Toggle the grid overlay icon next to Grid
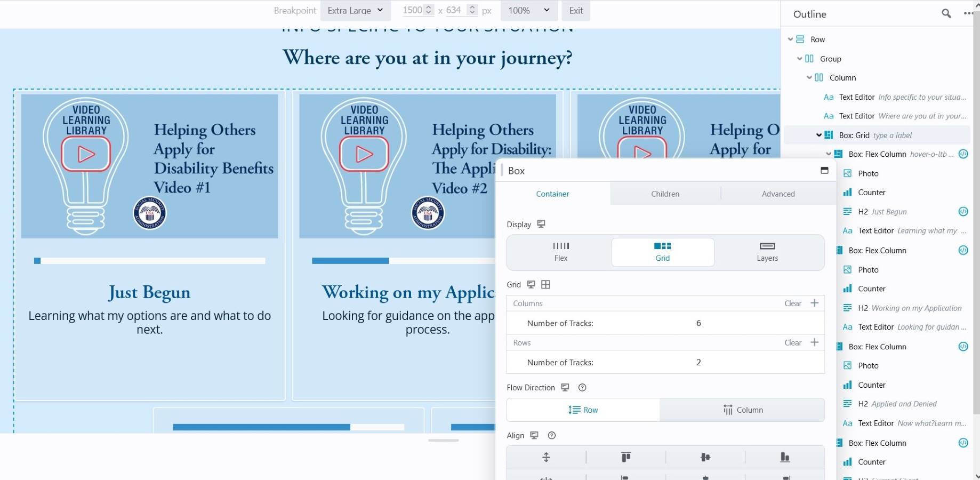The height and width of the screenshot is (480, 980). pyautogui.click(x=545, y=285)
